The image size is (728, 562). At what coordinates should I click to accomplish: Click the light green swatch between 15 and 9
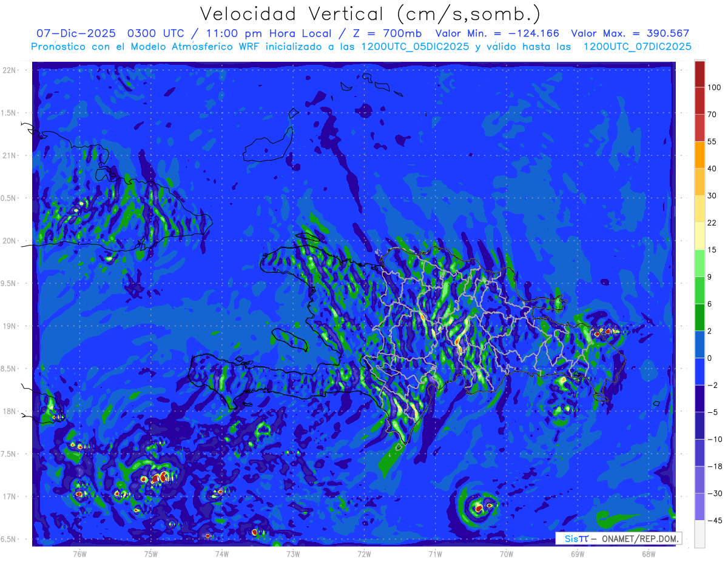[699, 263]
